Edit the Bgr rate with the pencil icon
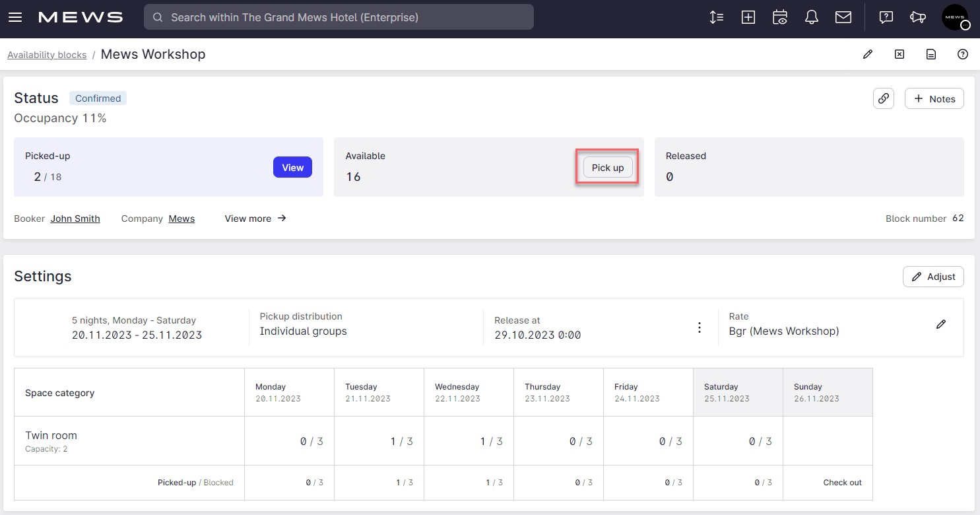The height and width of the screenshot is (515, 980). 941,324
